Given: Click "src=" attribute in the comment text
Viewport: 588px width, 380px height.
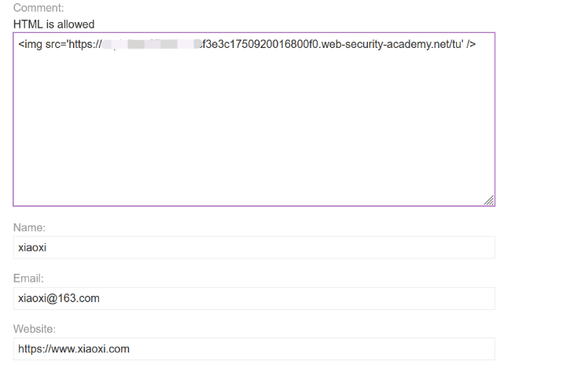Looking at the screenshot, I should click(57, 43).
